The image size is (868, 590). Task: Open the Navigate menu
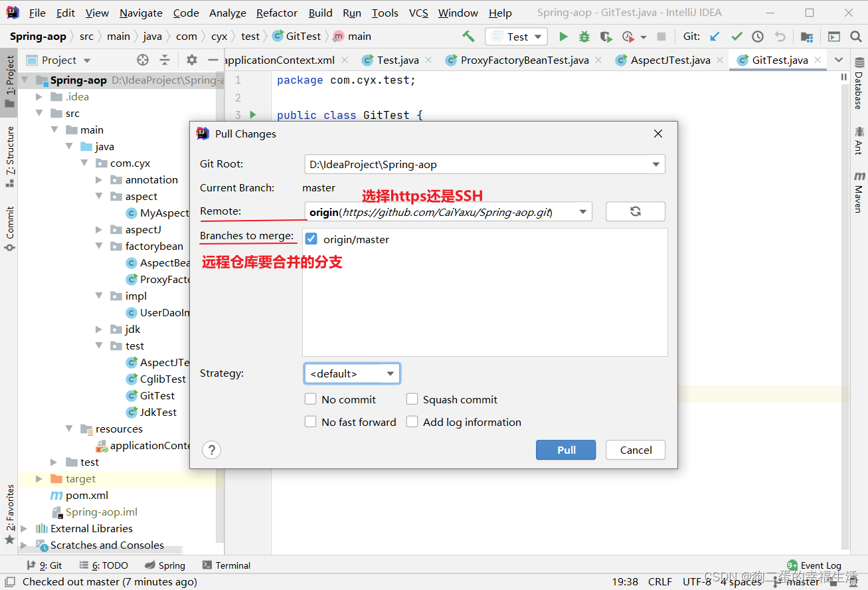(141, 13)
